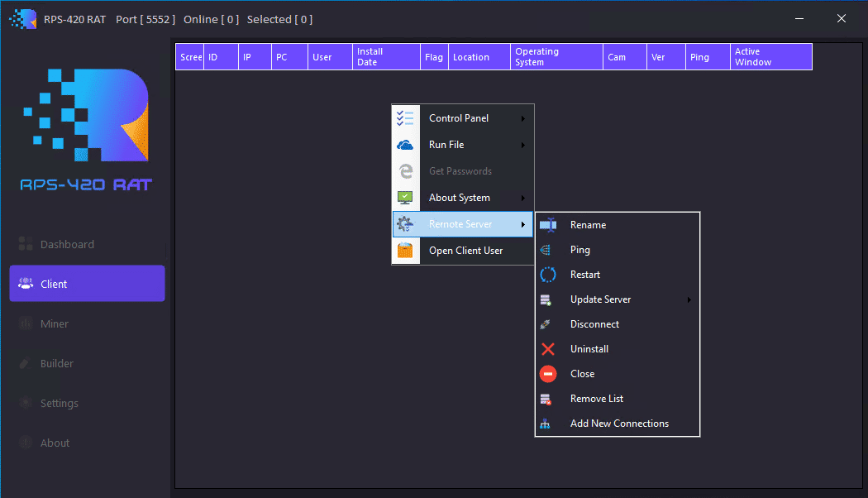Open Settings from the left sidebar
The image size is (868, 498).
(60, 403)
